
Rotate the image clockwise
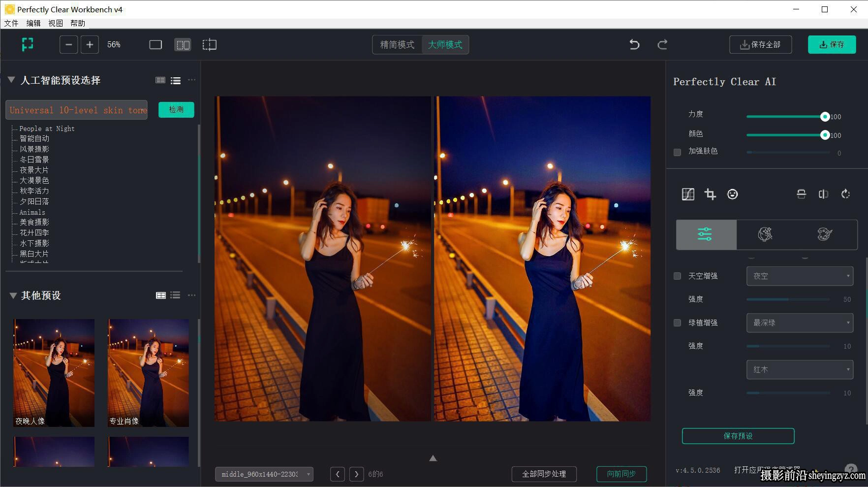pyautogui.click(x=846, y=194)
